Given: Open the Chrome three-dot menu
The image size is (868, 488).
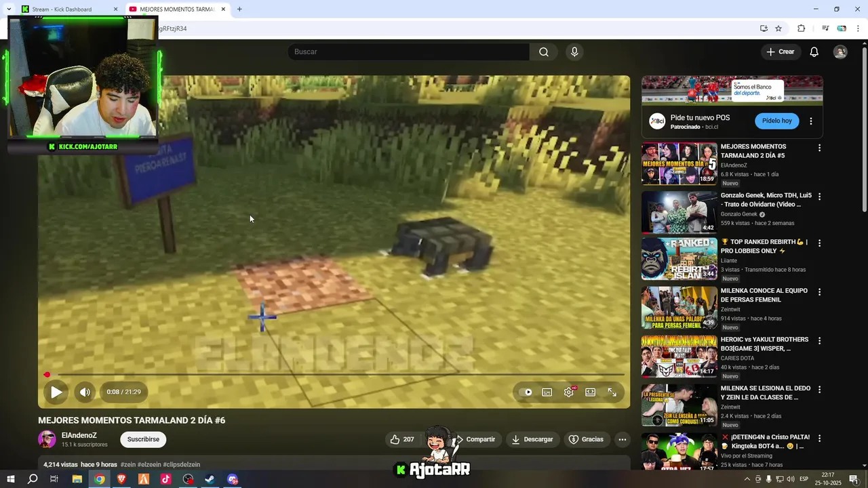Looking at the screenshot, I should [x=858, y=28].
